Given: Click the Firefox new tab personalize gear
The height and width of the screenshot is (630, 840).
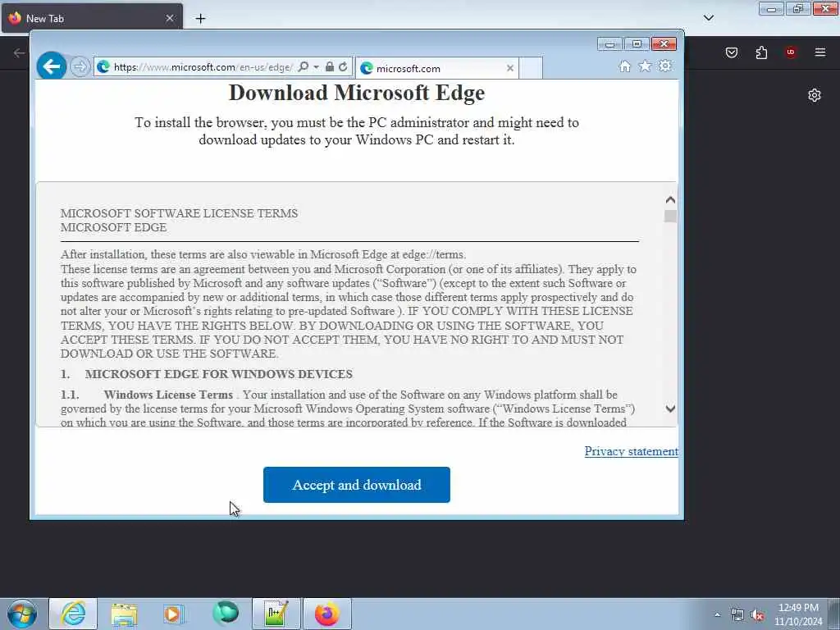Looking at the screenshot, I should (815, 95).
